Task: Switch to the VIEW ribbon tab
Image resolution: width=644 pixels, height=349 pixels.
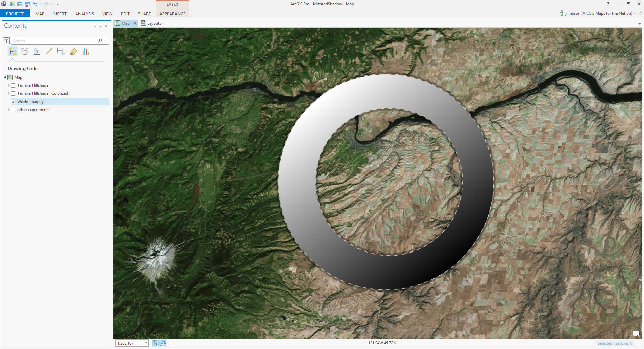Action: [x=107, y=14]
